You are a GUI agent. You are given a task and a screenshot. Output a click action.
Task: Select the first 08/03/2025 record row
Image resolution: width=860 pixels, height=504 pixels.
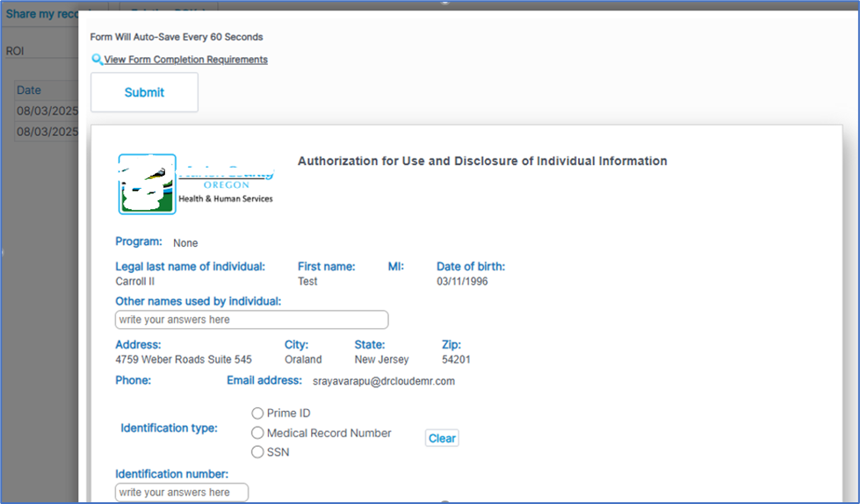47,112
